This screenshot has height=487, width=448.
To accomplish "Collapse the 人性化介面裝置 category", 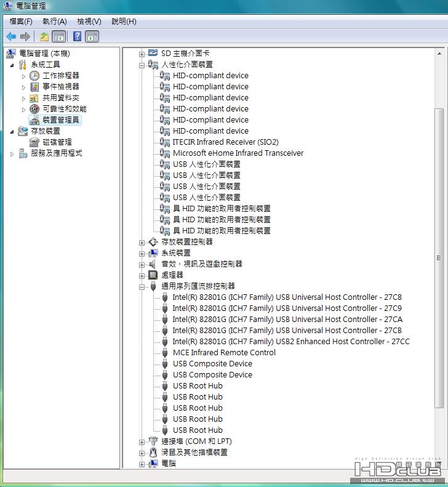I will [142, 65].
